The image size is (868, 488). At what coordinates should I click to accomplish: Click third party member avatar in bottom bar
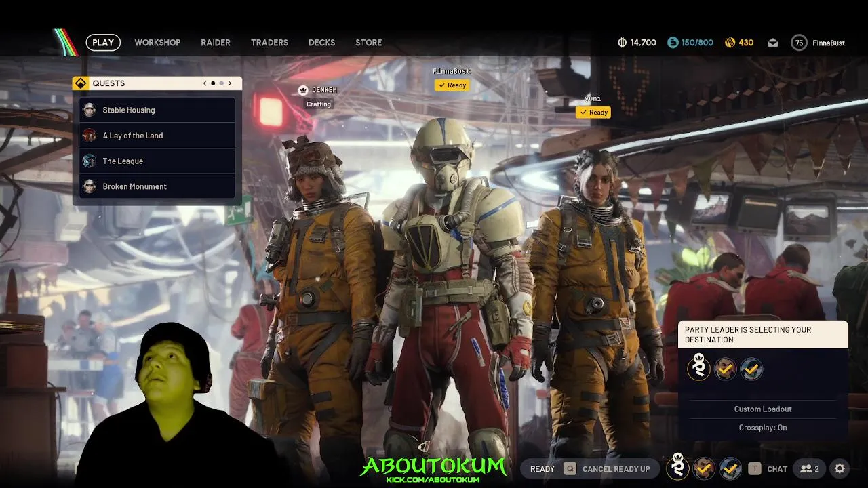coord(730,468)
